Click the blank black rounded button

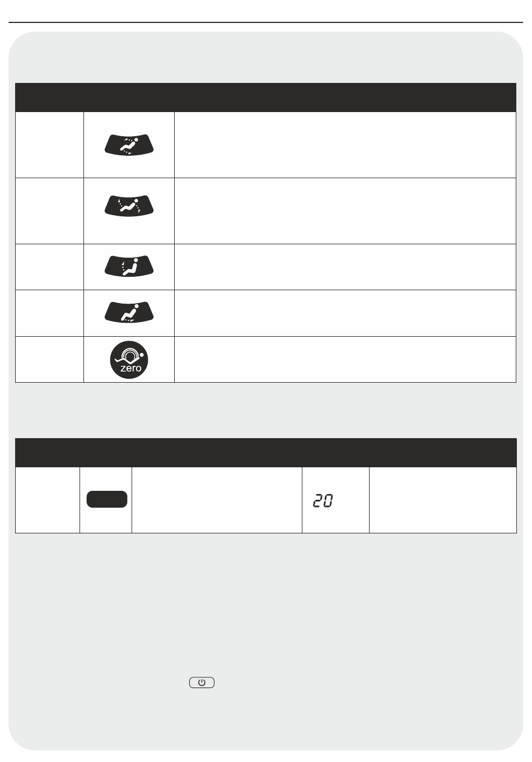click(107, 499)
